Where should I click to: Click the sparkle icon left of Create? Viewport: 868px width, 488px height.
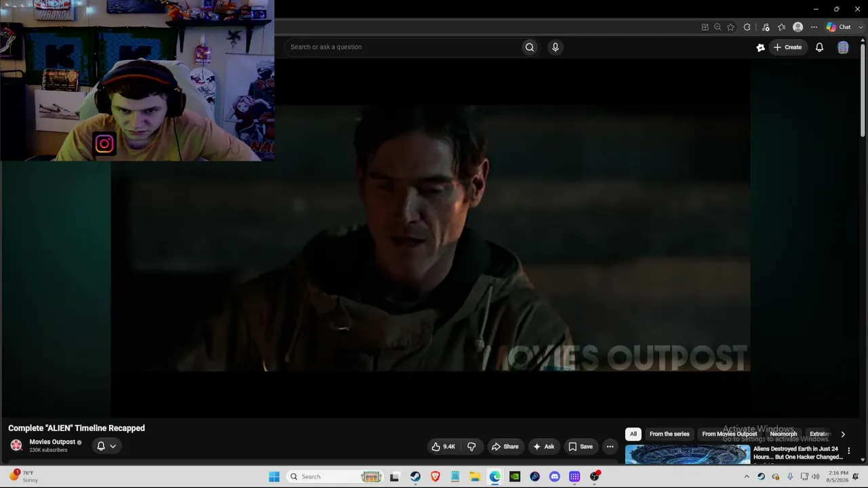760,47
